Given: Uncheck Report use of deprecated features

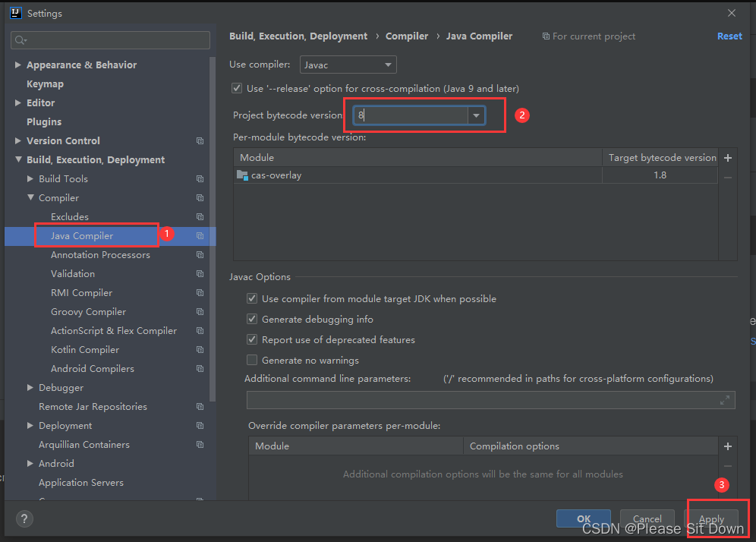Looking at the screenshot, I should pyautogui.click(x=252, y=339).
